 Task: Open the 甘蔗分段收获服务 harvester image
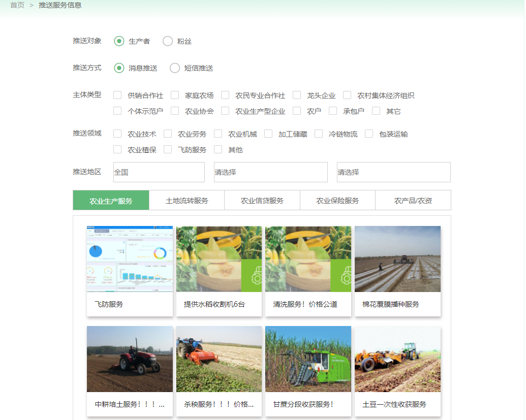[x=308, y=359]
